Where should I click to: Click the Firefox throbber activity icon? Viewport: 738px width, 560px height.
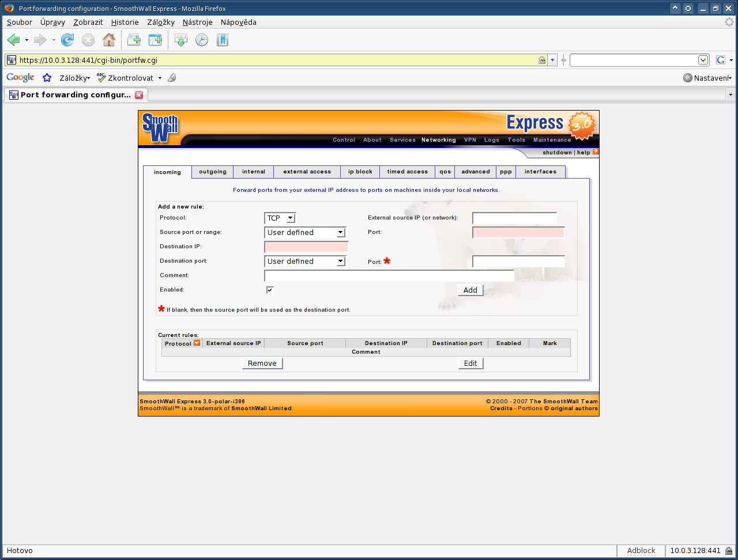tap(729, 22)
